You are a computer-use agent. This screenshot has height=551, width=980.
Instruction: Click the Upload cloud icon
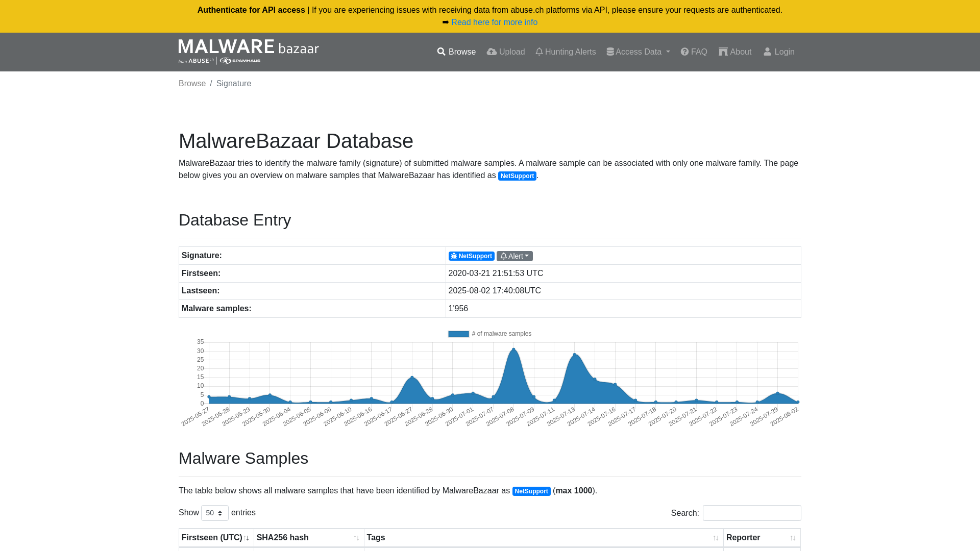coord(492,52)
